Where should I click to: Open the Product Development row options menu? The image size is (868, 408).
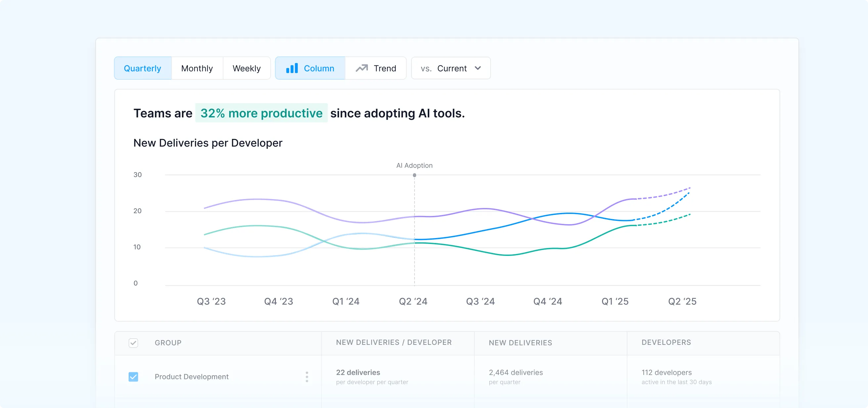click(307, 377)
